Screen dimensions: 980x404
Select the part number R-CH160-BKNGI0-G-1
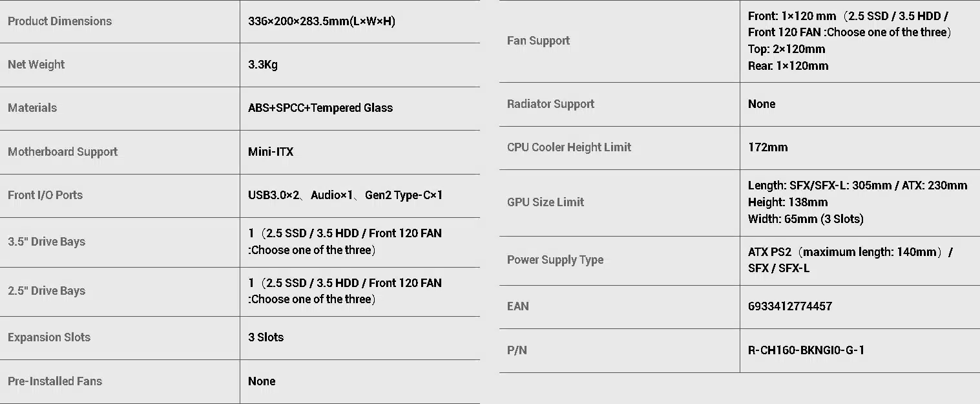tap(806, 350)
